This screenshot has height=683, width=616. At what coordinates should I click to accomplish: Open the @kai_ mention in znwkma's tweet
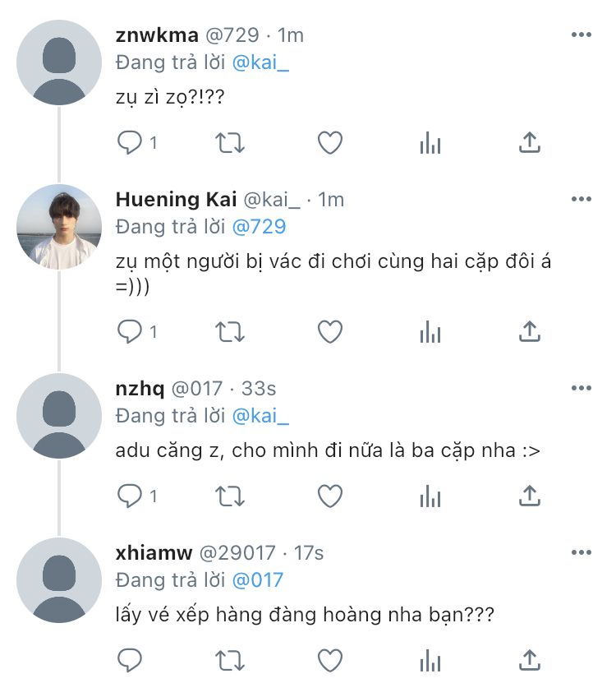(260, 63)
